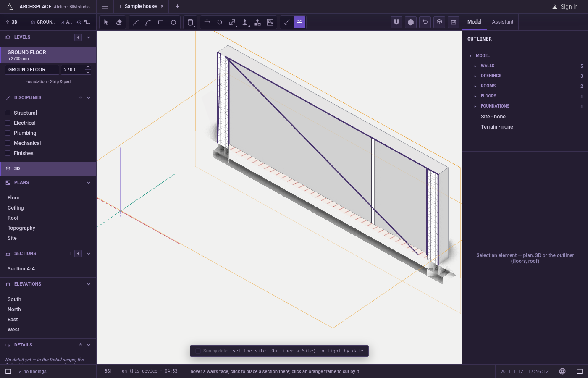Screen dimensions: 588x378
Task: Switch to the Model tab
Action: (x=475, y=22)
